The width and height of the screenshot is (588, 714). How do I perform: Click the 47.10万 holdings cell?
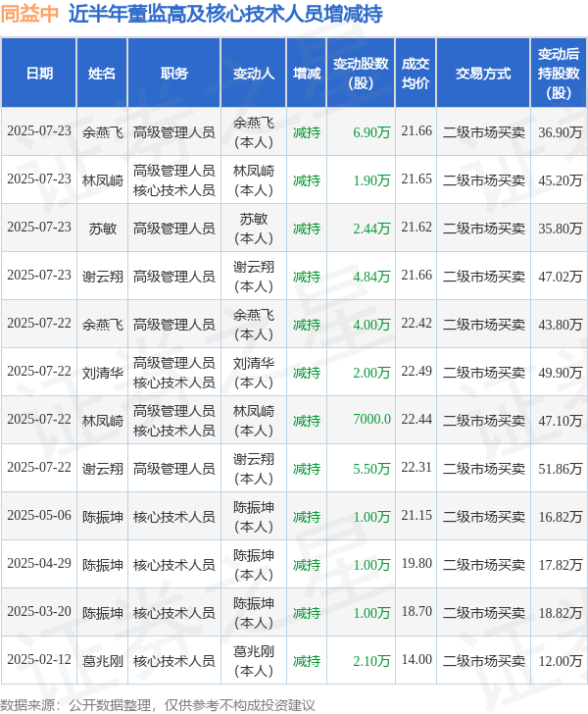pos(560,421)
